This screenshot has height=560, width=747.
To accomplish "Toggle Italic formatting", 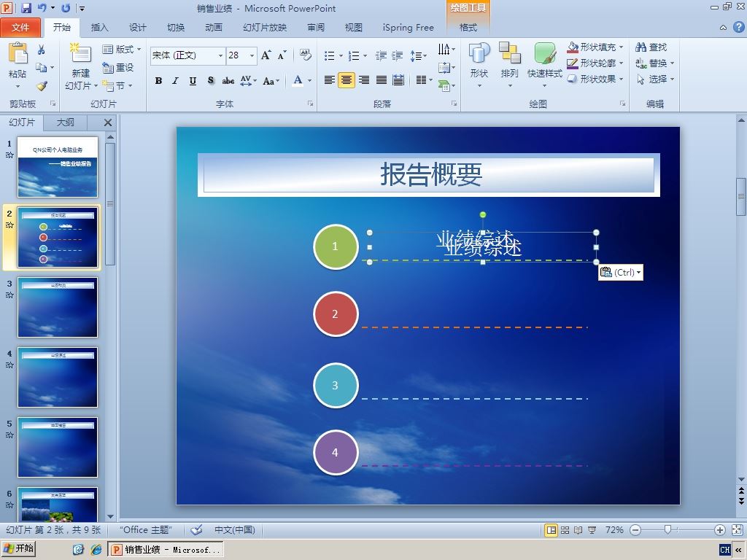I will [x=175, y=81].
